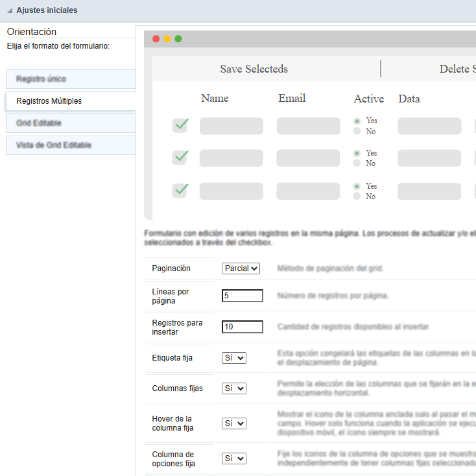Select the Registros Múltiples format
The width and height of the screenshot is (476, 476).
click(71, 101)
